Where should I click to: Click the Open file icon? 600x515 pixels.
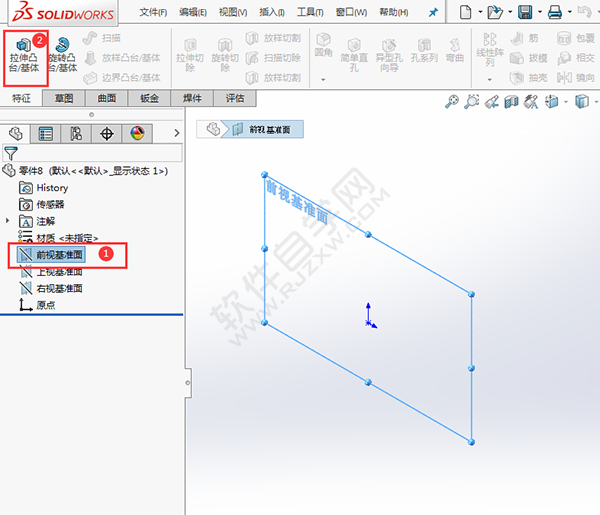(x=495, y=12)
